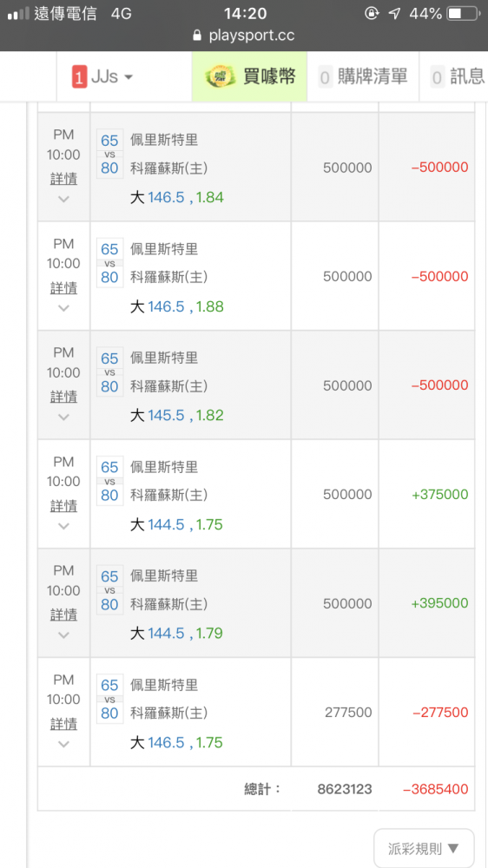The height and width of the screenshot is (868, 488).
Task: Open the 買噱幣 tab
Action: pyautogui.click(x=249, y=76)
